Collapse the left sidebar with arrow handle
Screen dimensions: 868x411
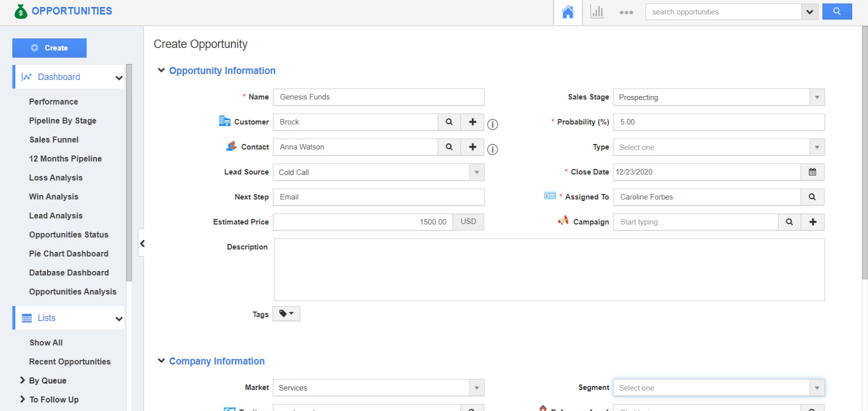(142, 243)
